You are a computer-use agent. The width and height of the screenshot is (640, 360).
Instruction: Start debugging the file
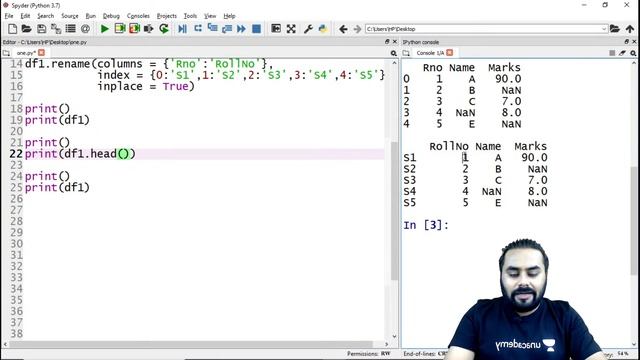(182, 29)
